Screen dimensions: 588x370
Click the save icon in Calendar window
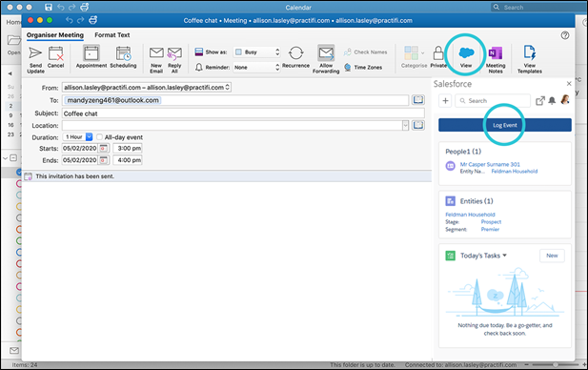point(49,7)
